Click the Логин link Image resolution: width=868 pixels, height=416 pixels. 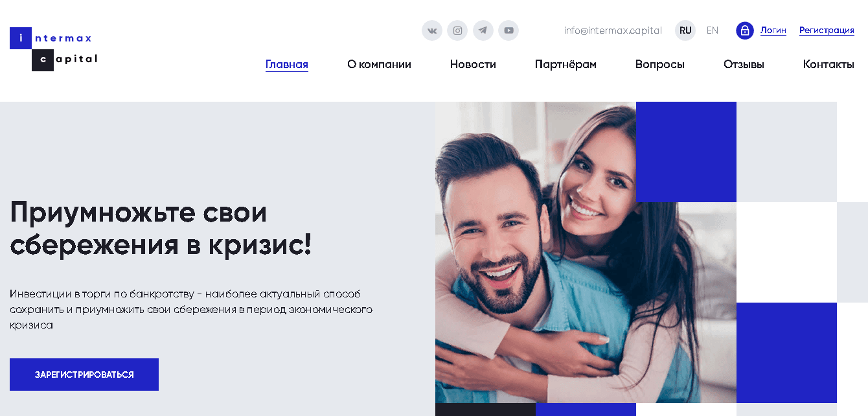coord(773,30)
